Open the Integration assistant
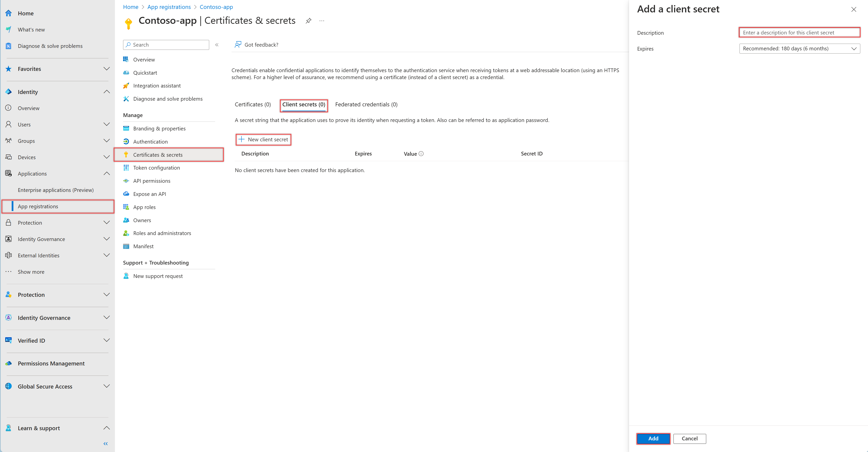The width and height of the screenshot is (868, 452). point(157,86)
